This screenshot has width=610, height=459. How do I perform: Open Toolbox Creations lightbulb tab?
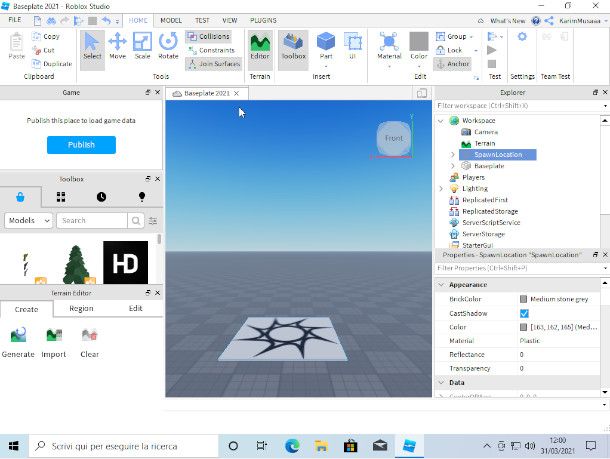point(142,197)
